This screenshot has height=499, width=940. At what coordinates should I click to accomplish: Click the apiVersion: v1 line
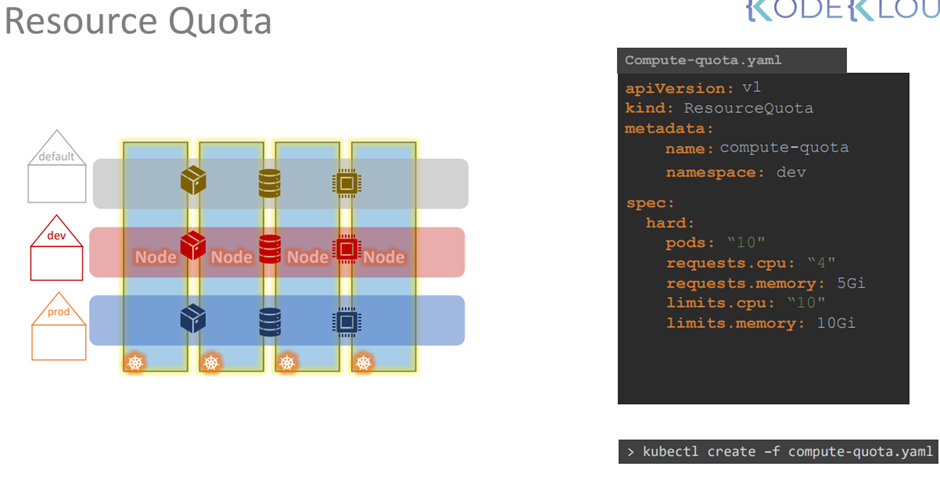click(x=693, y=88)
